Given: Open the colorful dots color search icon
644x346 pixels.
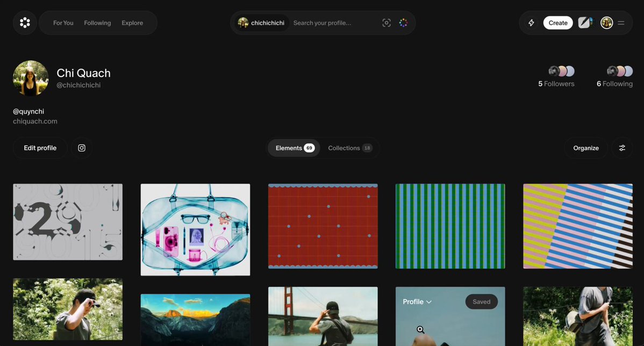Looking at the screenshot, I should click(403, 23).
